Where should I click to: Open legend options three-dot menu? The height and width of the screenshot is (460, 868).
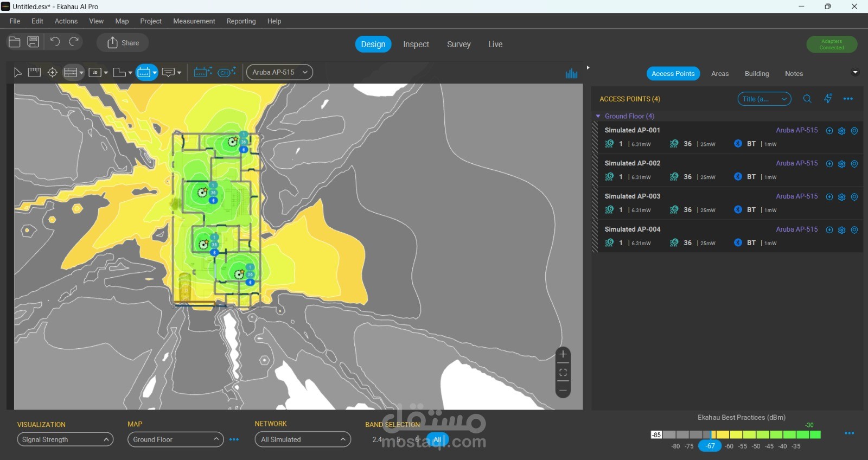850,433
